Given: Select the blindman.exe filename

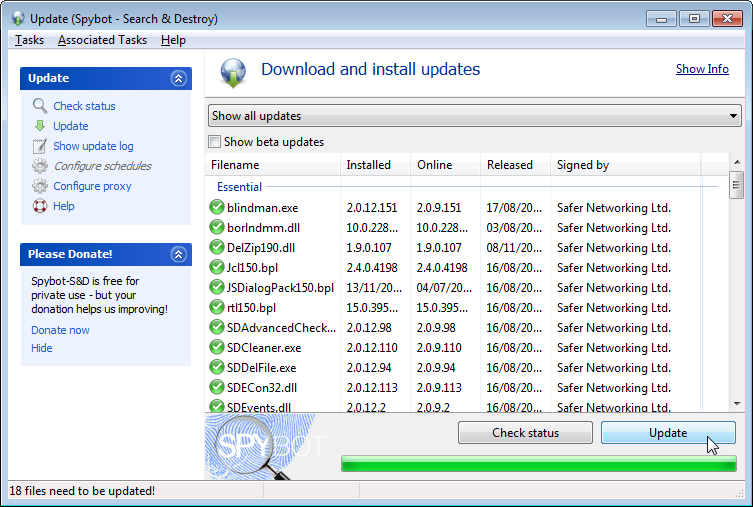Looking at the screenshot, I should point(262,207).
